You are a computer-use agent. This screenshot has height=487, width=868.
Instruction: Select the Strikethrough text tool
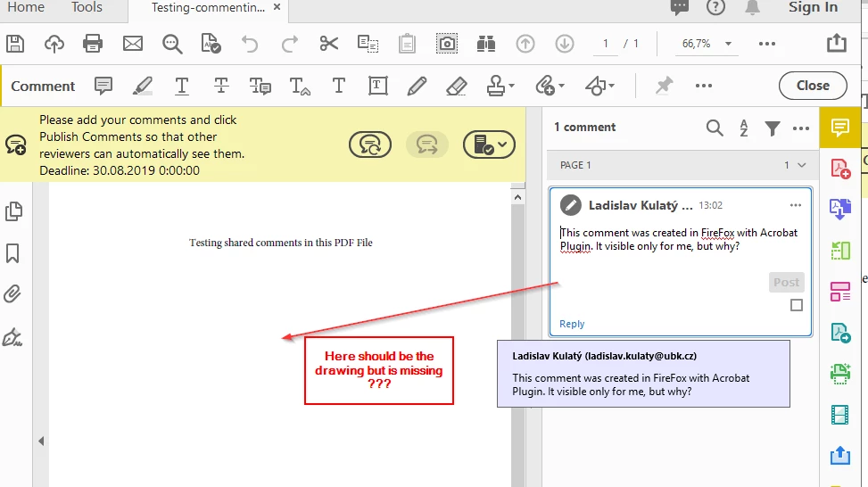coord(221,86)
